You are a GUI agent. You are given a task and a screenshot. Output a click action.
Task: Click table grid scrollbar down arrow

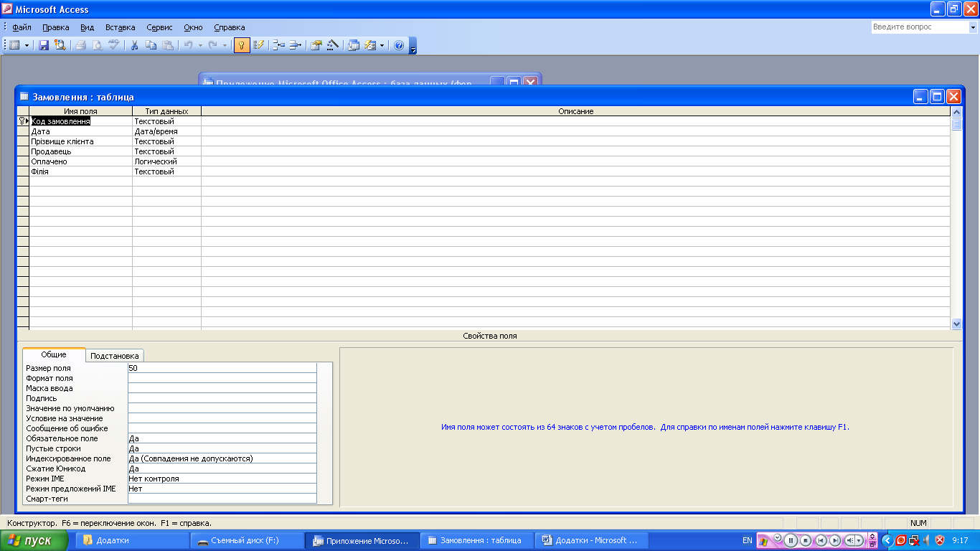click(956, 324)
